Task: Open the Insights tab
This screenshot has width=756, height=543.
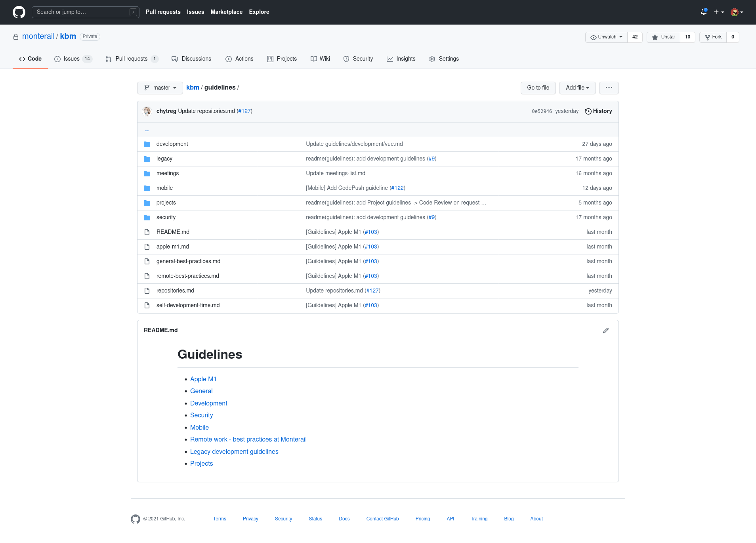Action: pos(401,59)
